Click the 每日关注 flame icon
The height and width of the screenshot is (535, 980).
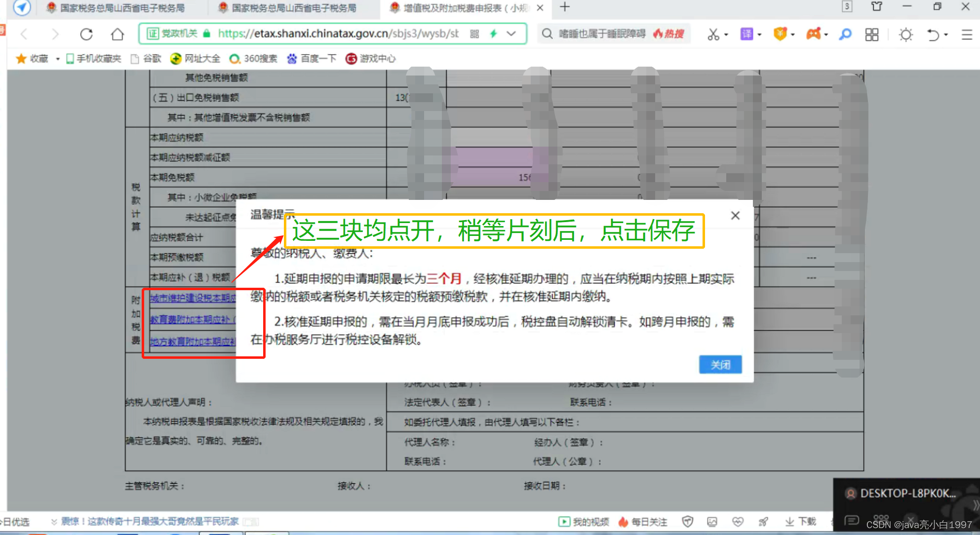[x=623, y=521]
